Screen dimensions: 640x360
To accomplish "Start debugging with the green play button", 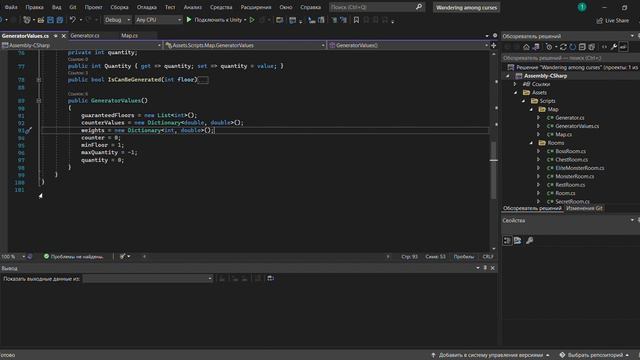I will (189, 20).
